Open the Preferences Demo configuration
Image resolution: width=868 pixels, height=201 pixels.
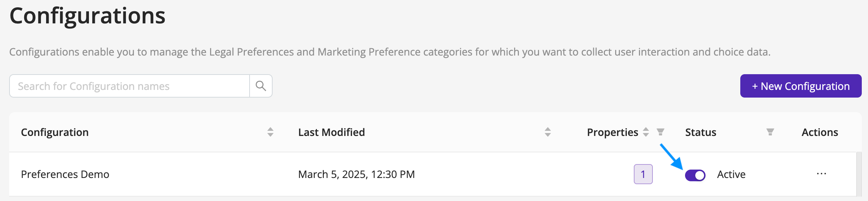[65, 174]
